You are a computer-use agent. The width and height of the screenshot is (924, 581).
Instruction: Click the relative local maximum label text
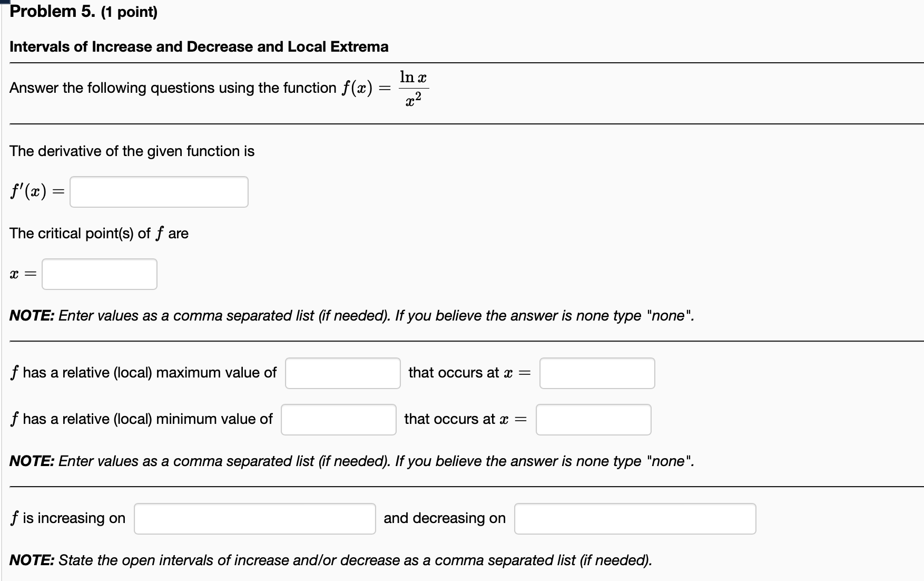142,372
